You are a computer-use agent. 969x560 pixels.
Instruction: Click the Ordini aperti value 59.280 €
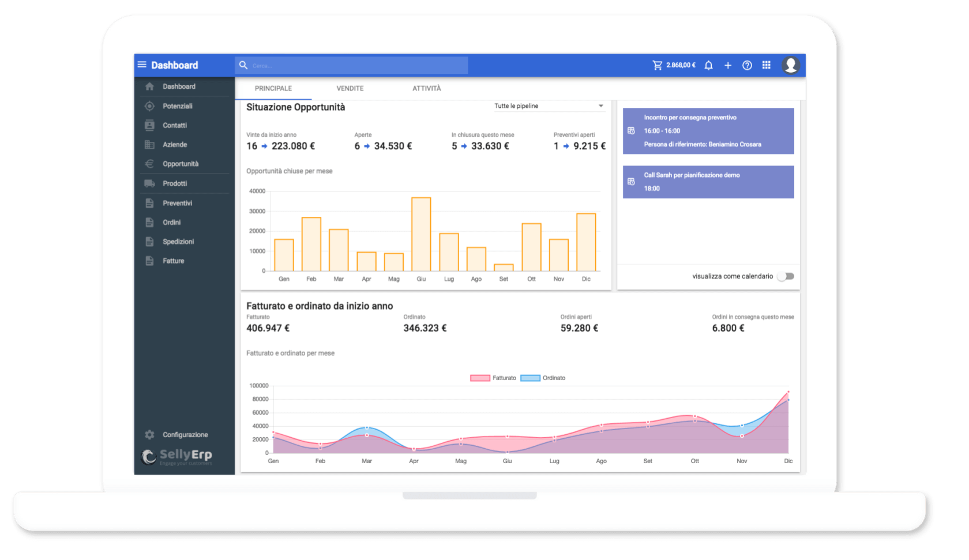pos(579,328)
